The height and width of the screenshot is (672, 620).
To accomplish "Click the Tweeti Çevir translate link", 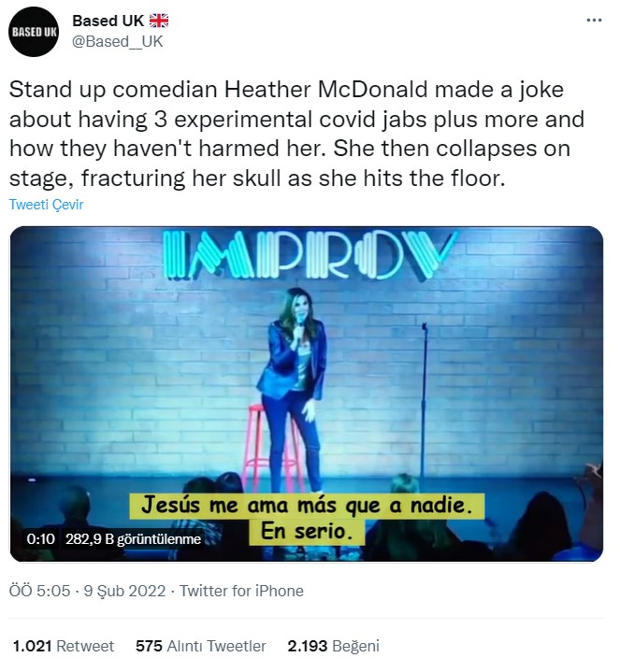I will point(46,205).
